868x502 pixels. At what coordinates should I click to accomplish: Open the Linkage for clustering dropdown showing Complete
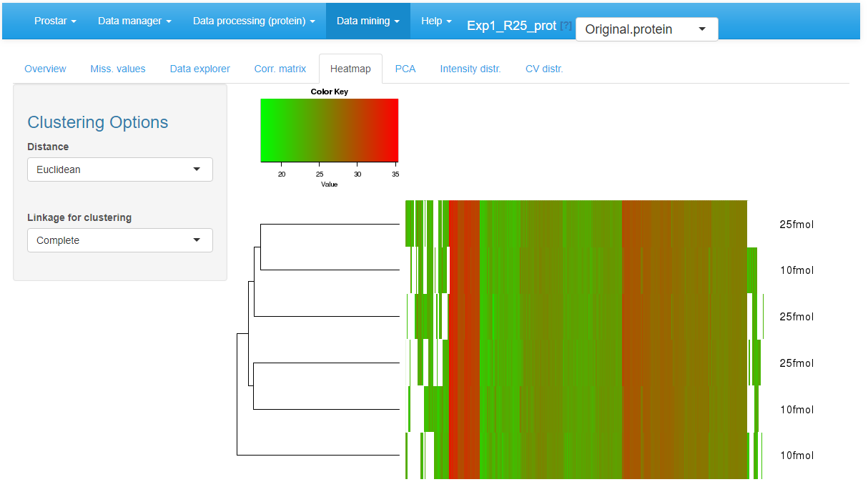tap(119, 240)
